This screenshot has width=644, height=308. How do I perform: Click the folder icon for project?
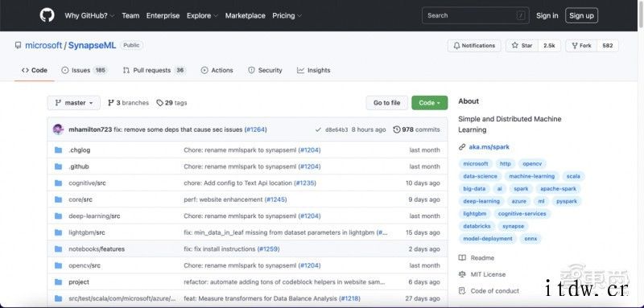58,282
